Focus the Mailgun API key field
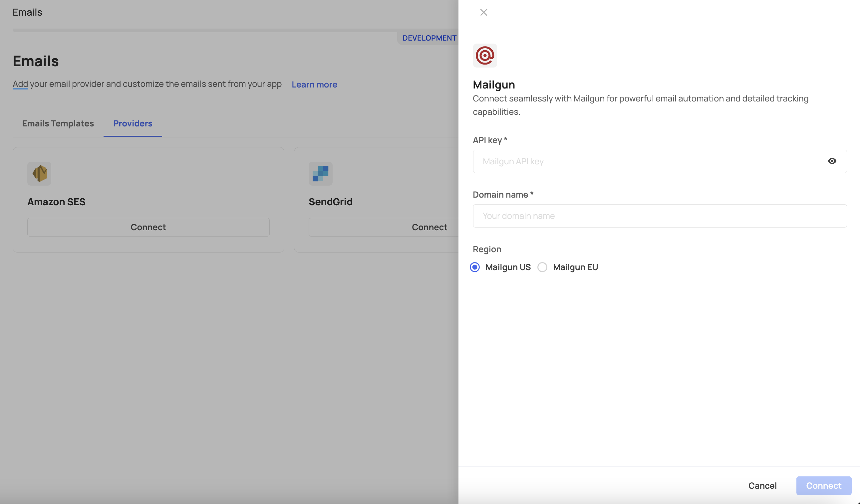Image resolution: width=860 pixels, height=504 pixels. click(649, 161)
